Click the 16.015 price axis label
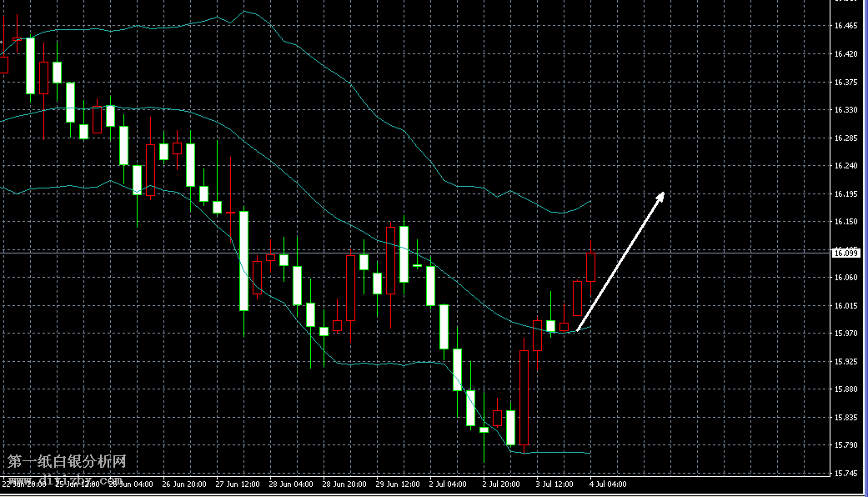868x497 pixels. [x=845, y=306]
